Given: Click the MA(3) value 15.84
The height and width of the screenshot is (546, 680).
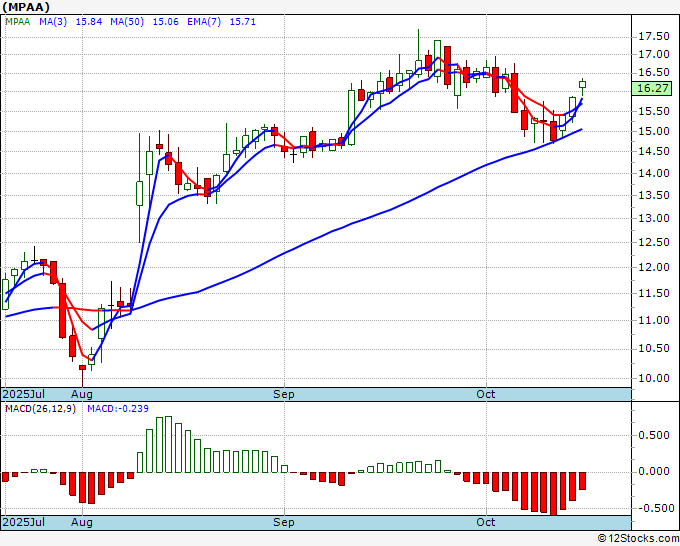Looking at the screenshot, I should click(89, 22).
